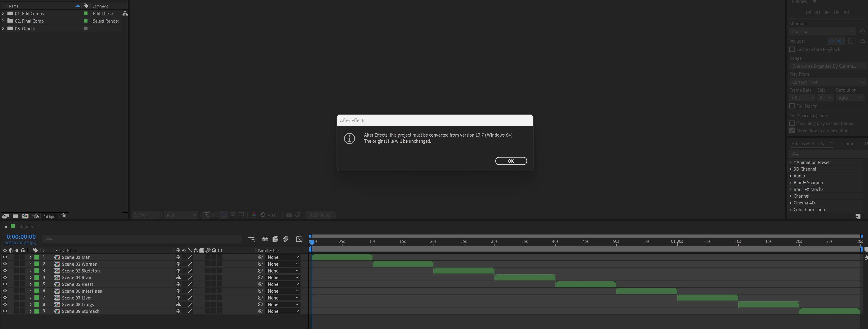The width and height of the screenshot is (868, 329).
Task: Open the Graph Editor in timeline
Action: tap(299, 239)
